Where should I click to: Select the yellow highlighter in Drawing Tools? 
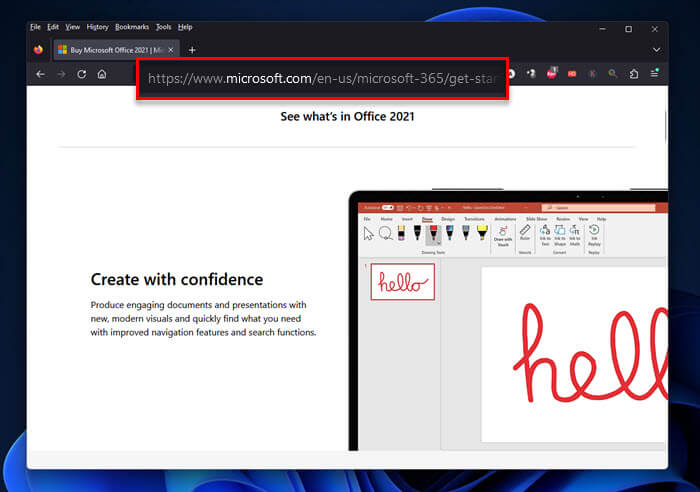[482, 233]
